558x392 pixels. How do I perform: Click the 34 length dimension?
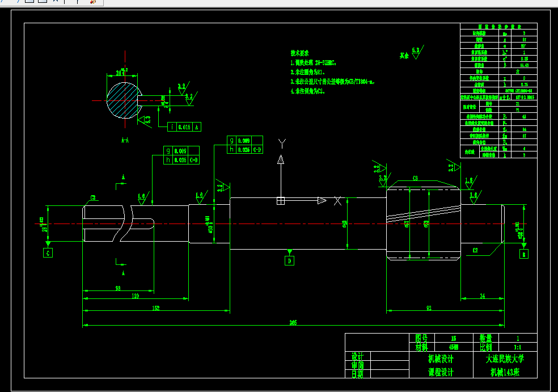point(482,296)
